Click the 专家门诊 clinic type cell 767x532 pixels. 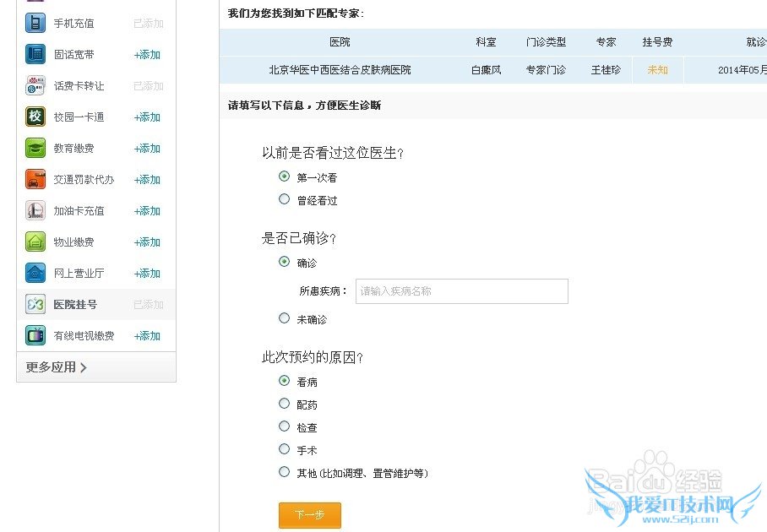click(x=546, y=70)
